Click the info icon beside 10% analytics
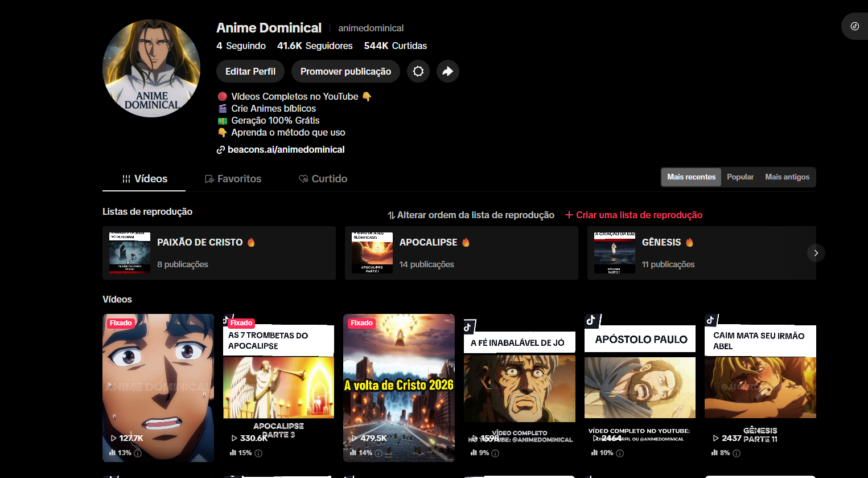Viewport: 868px width, 478px height. point(620,454)
